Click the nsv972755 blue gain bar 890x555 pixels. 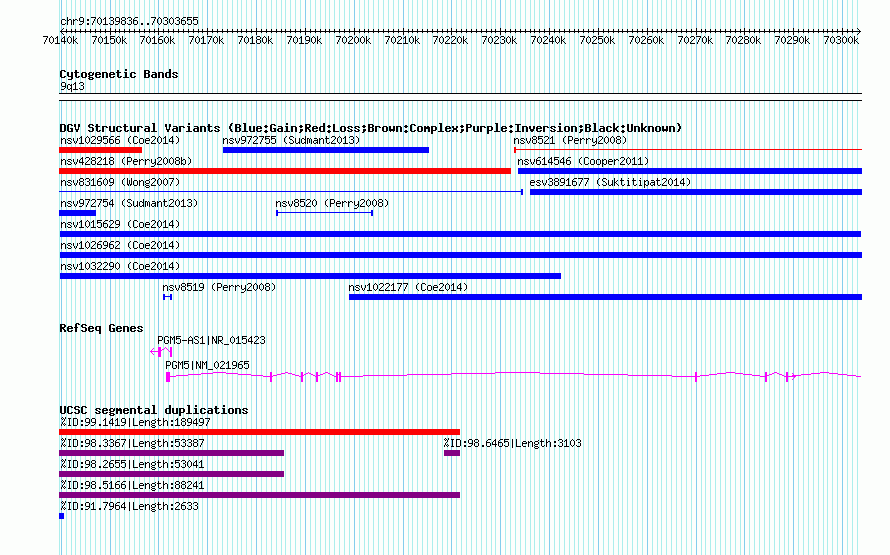point(326,150)
